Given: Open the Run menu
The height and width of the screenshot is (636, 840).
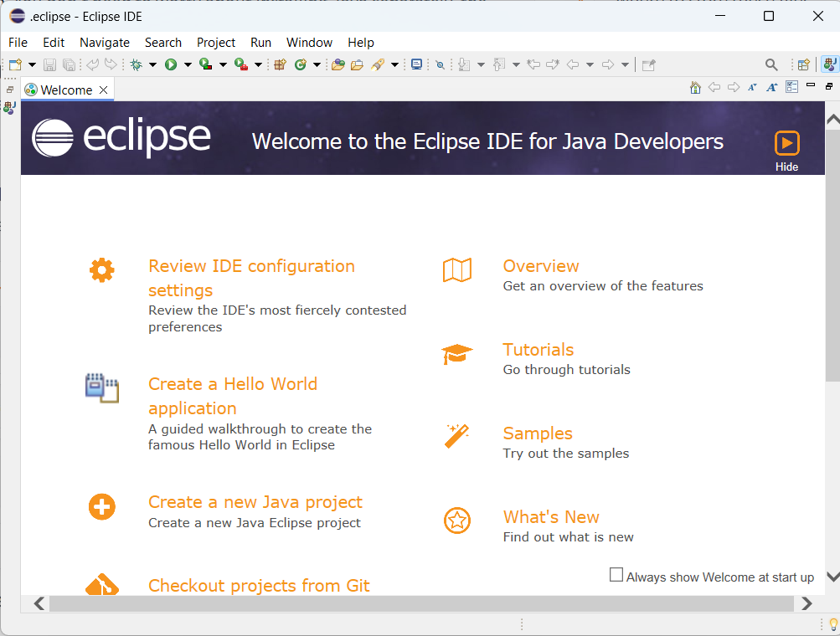Looking at the screenshot, I should coord(261,43).
